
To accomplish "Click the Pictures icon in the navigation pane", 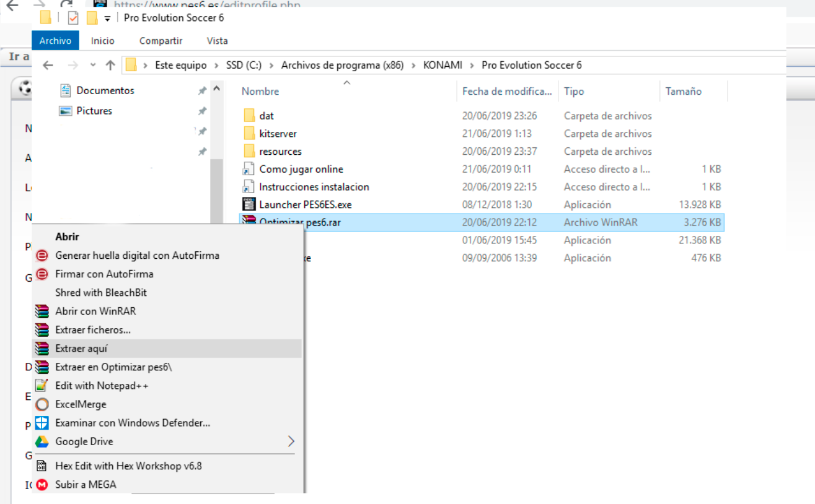I will (x=66, y=111).
